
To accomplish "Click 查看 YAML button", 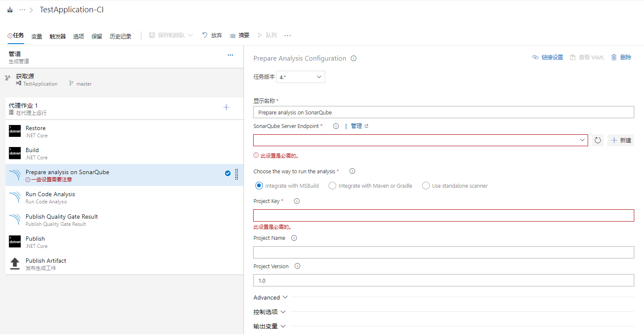I will click(587, 57).
